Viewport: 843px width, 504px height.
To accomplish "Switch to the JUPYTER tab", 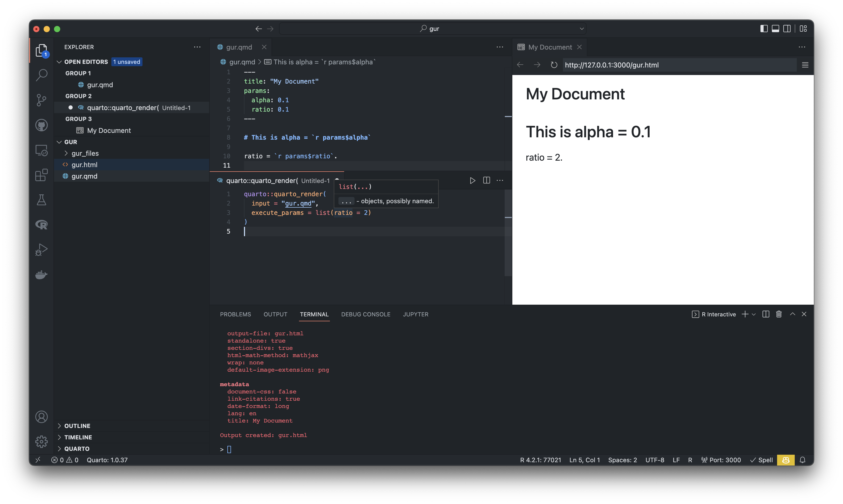I will point(415,314).
